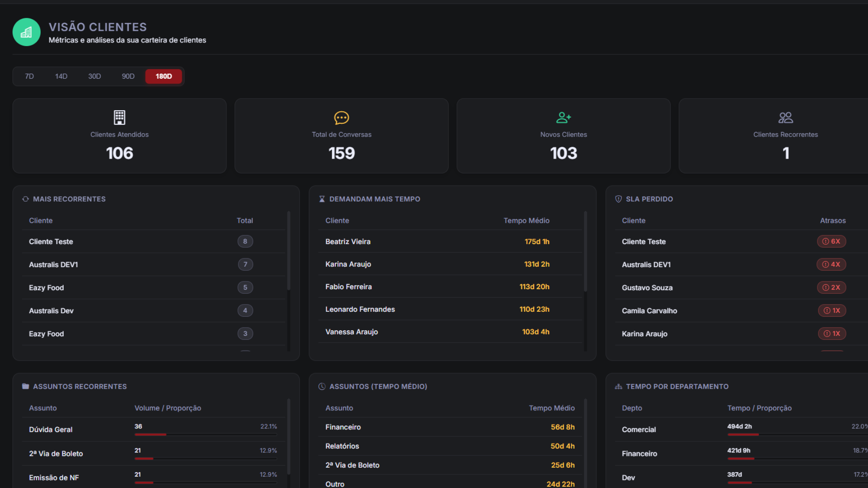This screenshot has width=868, height=488.
Task: Select the Dúvida Geral subject row
Action: click(154, 430)
